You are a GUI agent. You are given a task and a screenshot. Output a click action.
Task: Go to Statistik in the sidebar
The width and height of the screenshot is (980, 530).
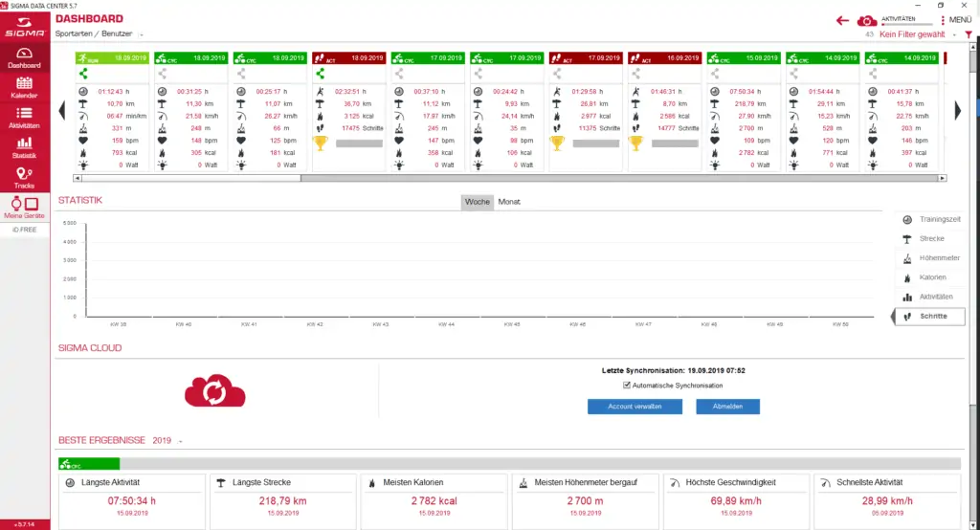point(24,147)
